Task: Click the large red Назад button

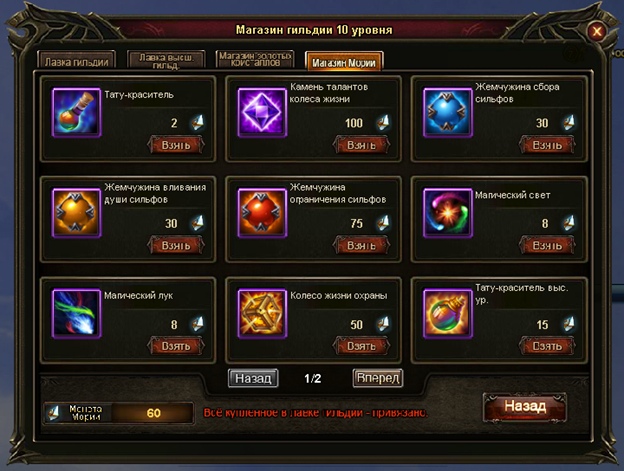Action: [x=525, y=407]
